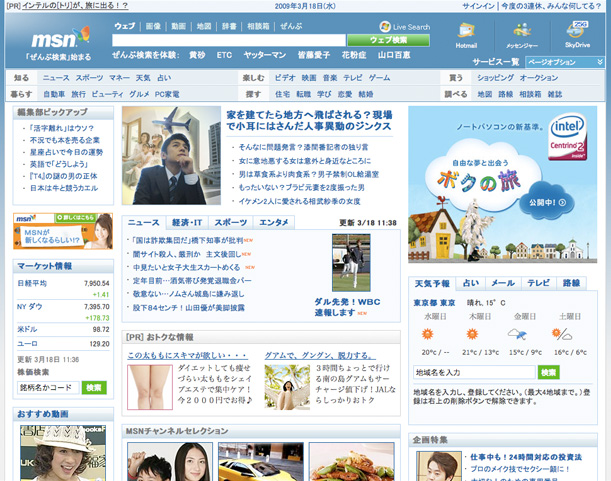Switch to the 占い widget tab

pyautogui.click(x=470, y=283)
